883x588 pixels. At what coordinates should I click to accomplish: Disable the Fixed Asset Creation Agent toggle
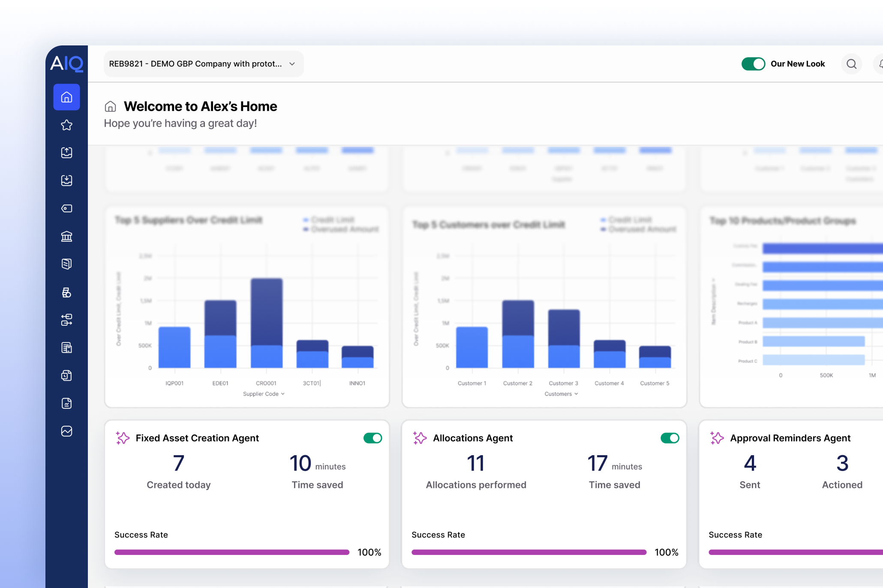(372, 438)
